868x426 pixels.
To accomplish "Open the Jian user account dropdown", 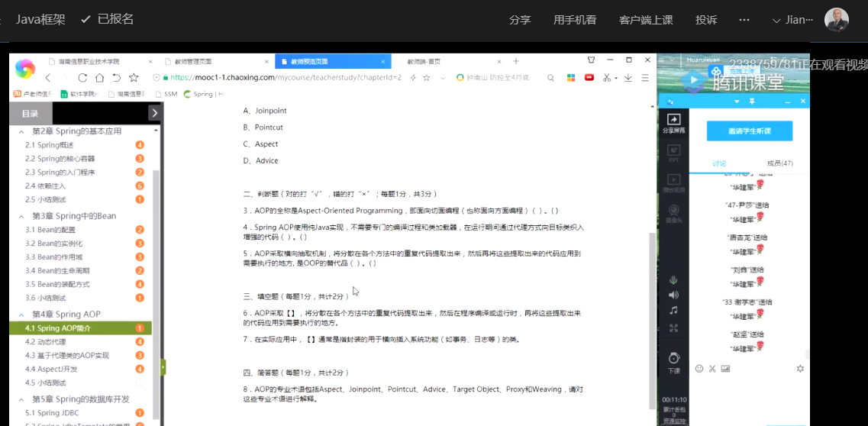I will pyautogui.click(x=792, y=20).
